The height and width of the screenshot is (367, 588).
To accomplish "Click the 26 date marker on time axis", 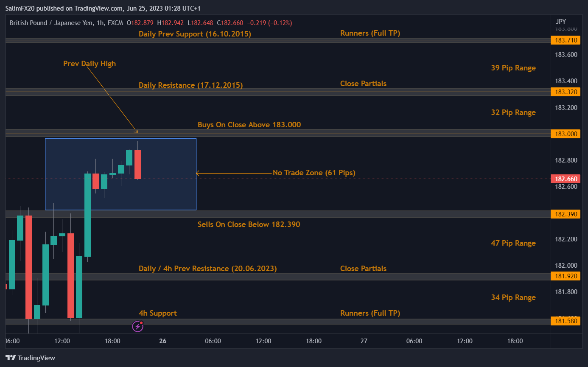I will point(162,341).
